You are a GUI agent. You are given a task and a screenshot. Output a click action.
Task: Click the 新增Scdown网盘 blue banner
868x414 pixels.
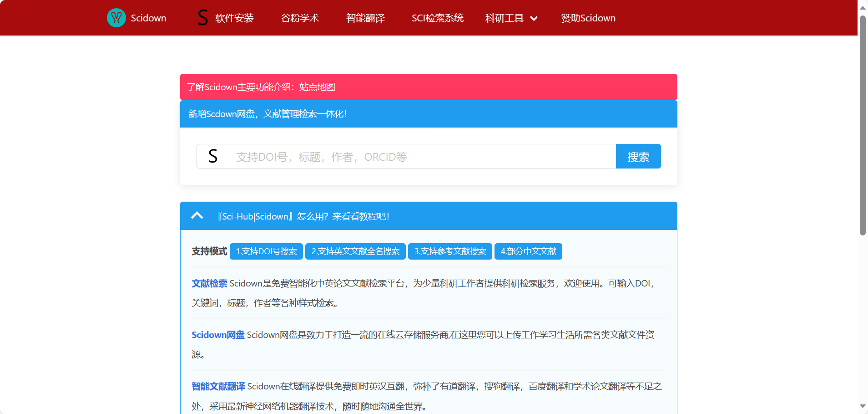[267, 114]
